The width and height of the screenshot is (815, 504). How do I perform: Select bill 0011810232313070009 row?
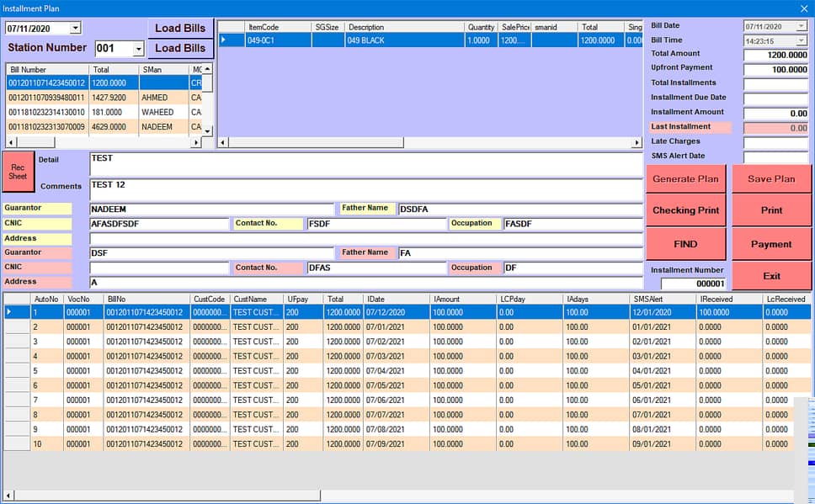click(x=104, y=127)
